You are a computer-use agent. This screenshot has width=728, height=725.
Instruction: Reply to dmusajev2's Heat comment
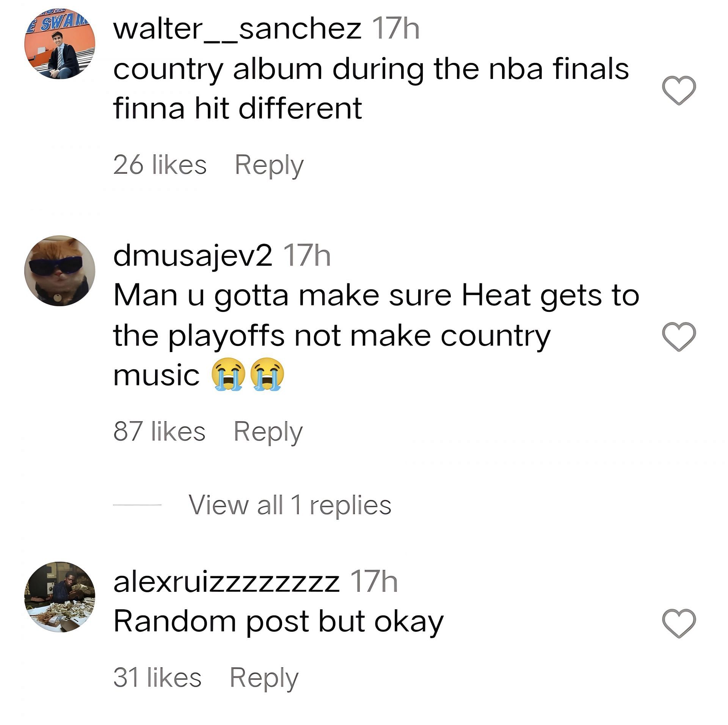point(268,432)
